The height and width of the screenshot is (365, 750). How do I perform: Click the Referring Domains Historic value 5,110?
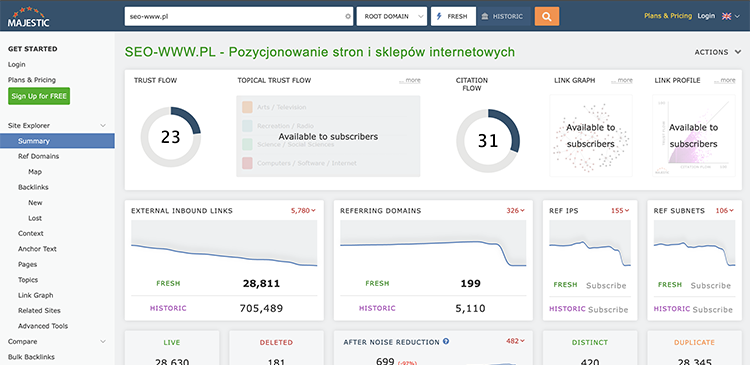(470, 309)
